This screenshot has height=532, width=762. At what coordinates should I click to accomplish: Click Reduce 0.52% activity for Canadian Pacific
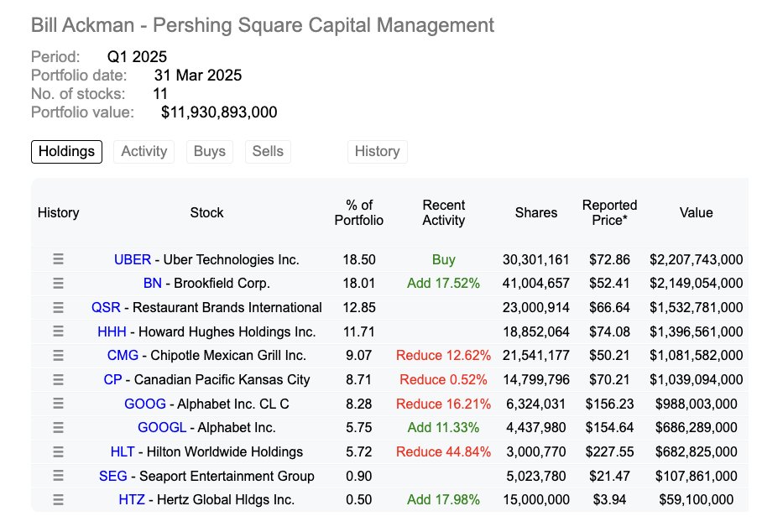point(443,380)
